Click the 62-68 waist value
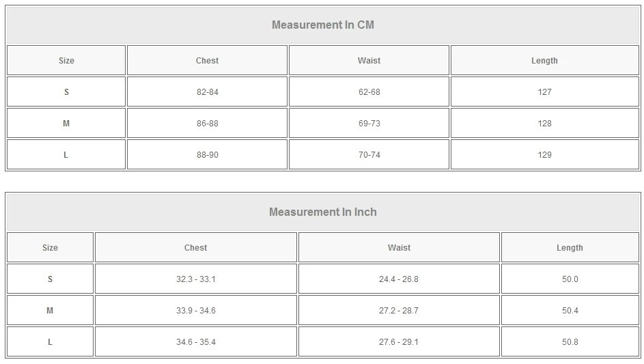644x364 pixels. click(x=369, y=92)
